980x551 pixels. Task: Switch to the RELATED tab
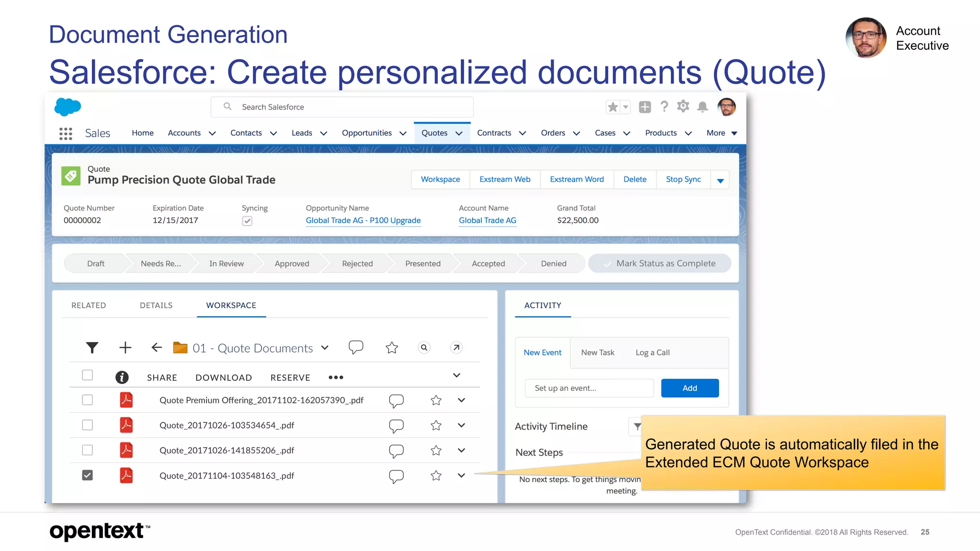pos(89,305)
